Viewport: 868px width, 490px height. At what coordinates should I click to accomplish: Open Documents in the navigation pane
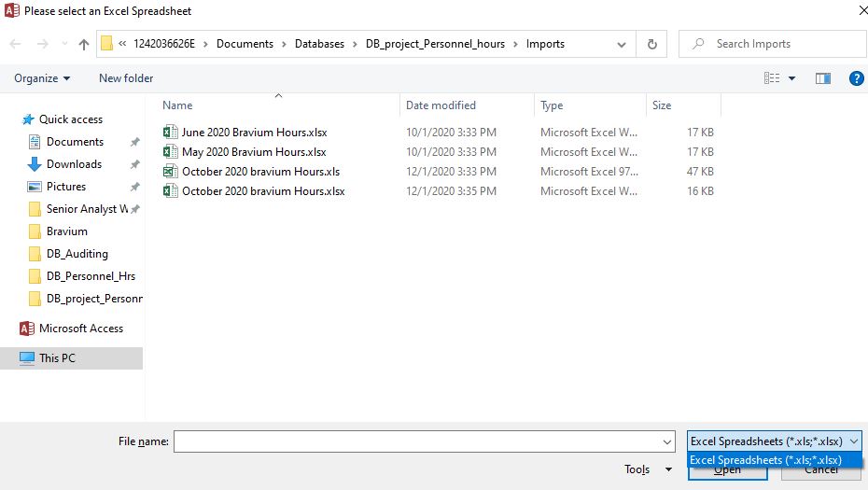[75, 142]
